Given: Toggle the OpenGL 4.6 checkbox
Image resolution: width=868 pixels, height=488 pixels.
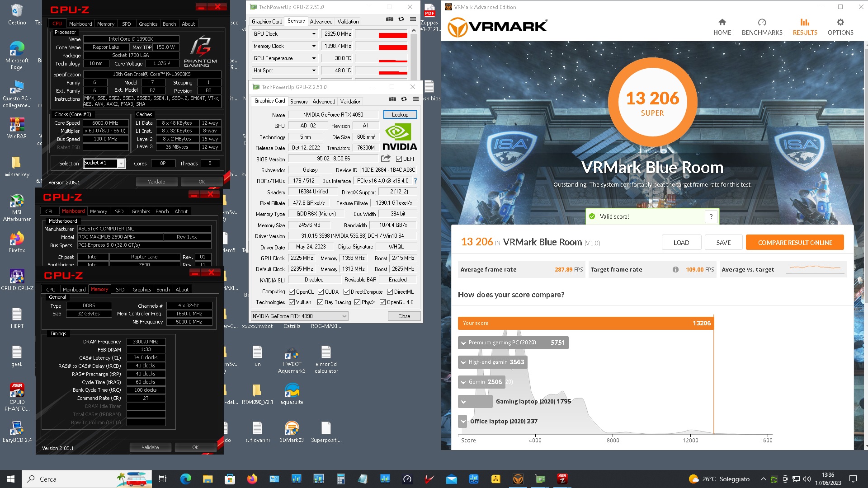Looking at the screenshot, I should point(382,302).
